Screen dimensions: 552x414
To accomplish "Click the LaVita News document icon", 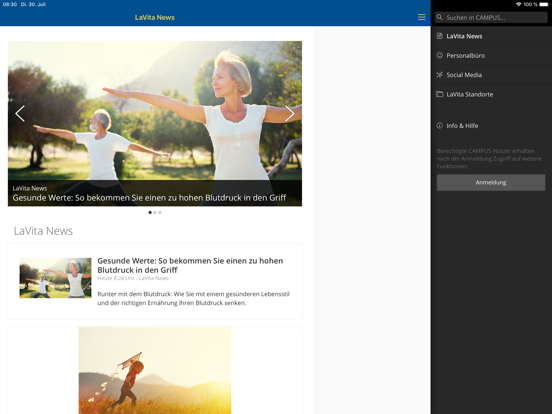I will [x=439, y=36].
